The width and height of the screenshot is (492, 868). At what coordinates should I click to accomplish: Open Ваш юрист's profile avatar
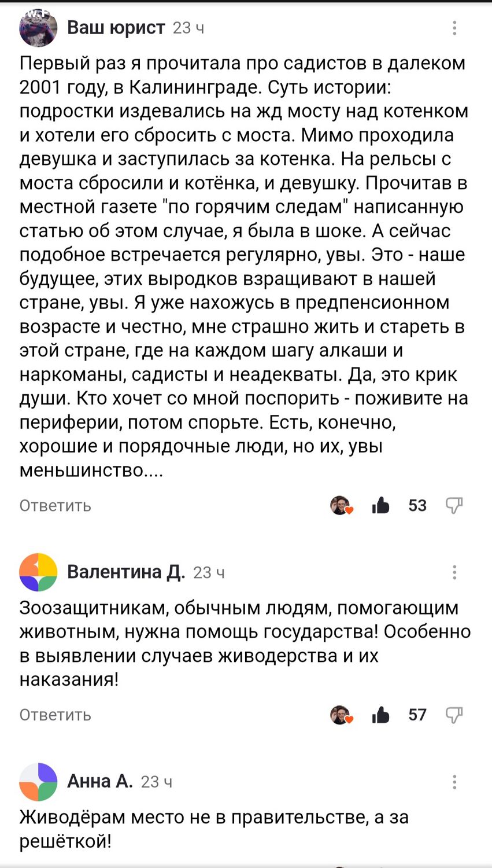click(x=38, y=27)
